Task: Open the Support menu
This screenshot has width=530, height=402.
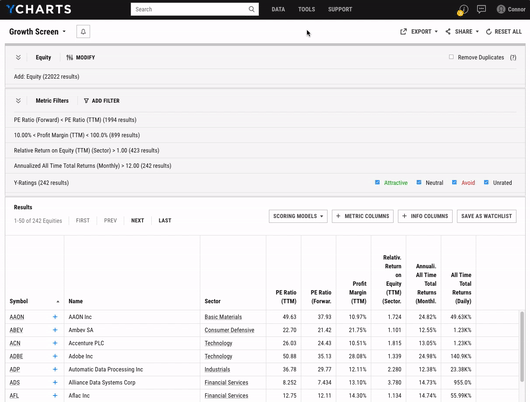Action: pos(340,9)
